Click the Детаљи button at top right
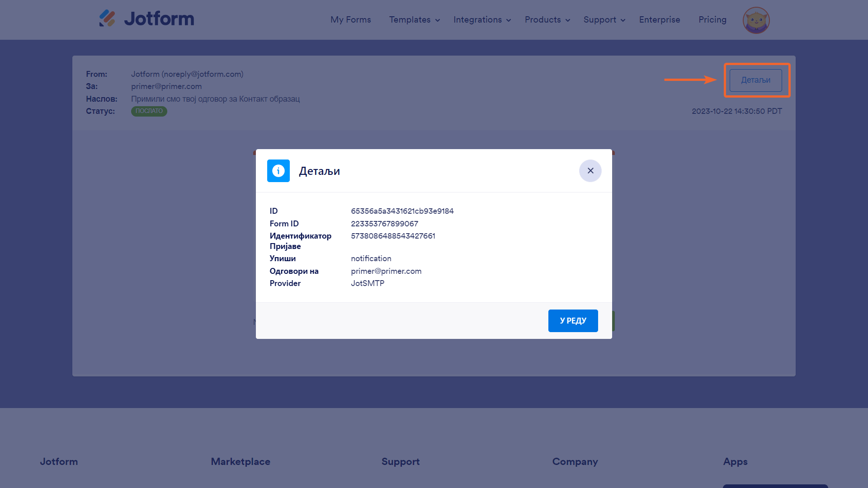 (x=755, y=80)
